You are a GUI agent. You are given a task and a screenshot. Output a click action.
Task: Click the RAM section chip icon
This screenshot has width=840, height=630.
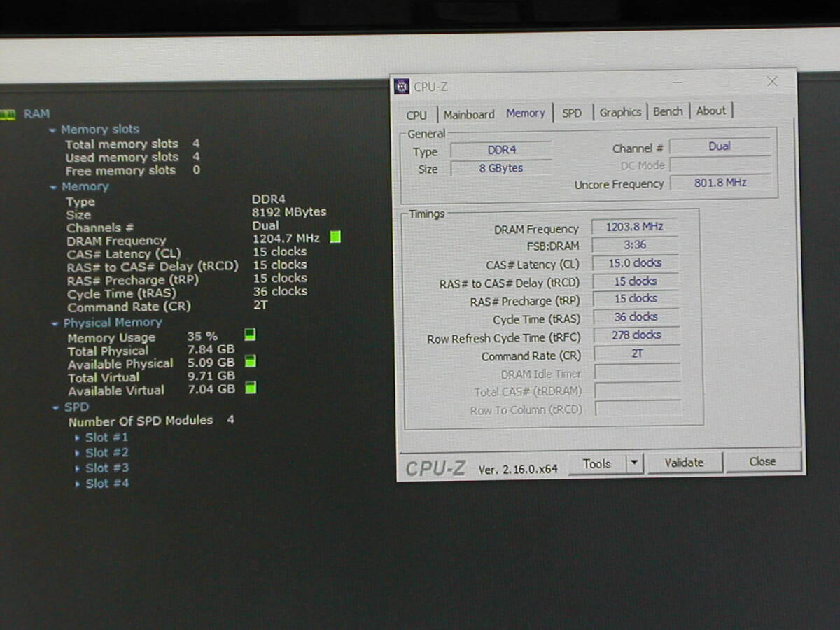pyautogui.click(x=8, y=114)
